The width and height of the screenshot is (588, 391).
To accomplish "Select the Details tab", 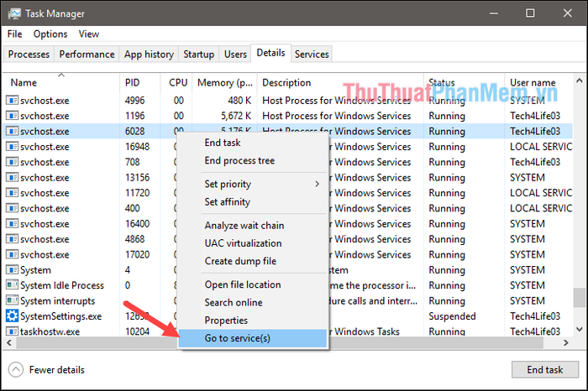I will pyautogui.click(x=270, y=53).
